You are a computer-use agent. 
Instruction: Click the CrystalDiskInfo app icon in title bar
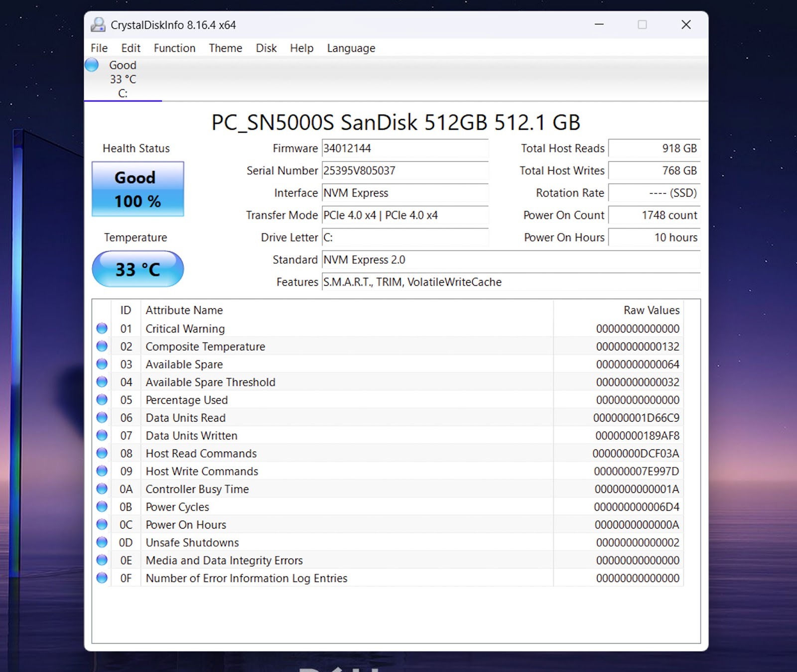click(98, 25)
